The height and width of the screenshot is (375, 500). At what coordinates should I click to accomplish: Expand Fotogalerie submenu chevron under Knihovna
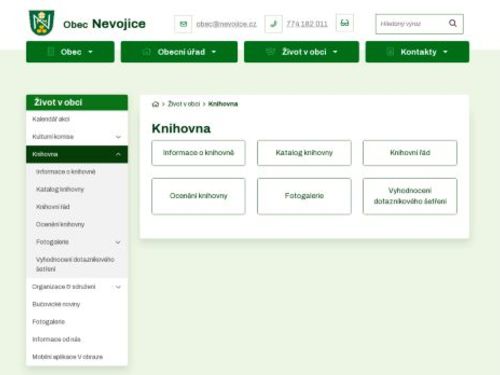(x=118, y=242)
